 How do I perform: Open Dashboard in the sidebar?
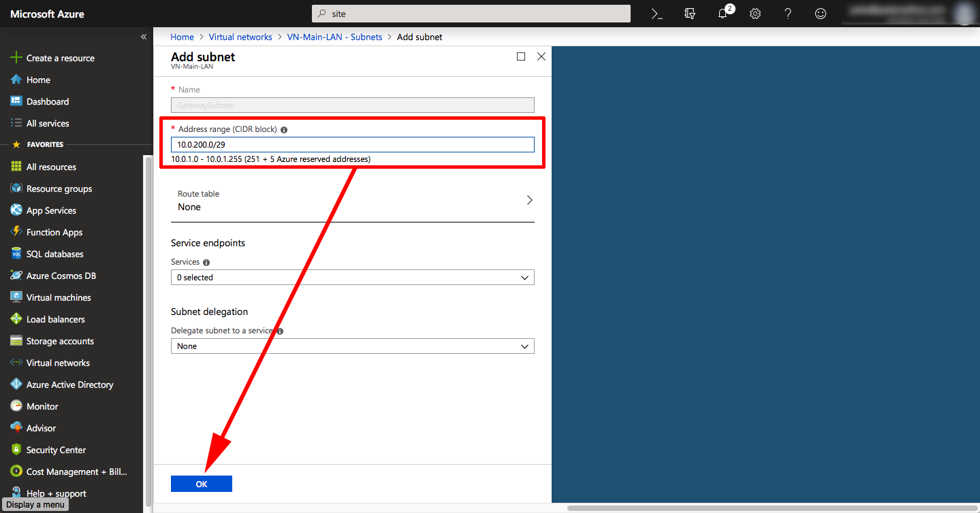[48, 101]
